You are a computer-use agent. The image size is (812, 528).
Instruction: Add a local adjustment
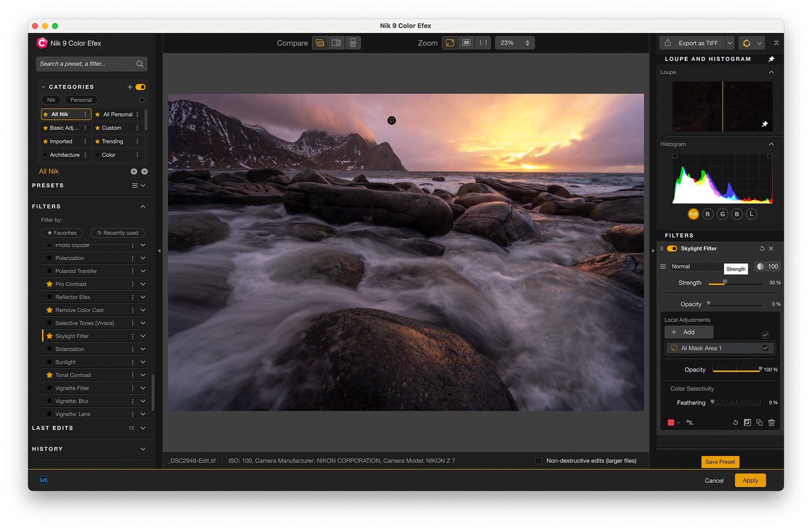[x=689, y=332]
